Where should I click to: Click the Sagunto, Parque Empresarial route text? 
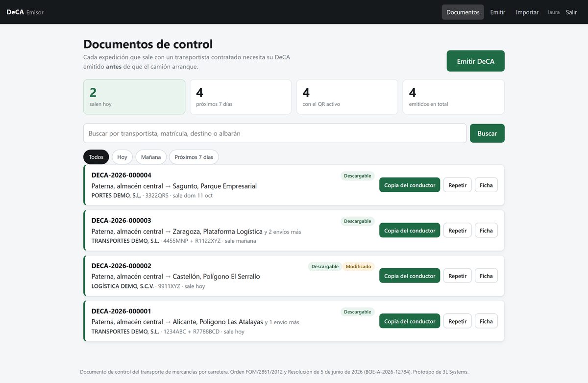[215, 186]
